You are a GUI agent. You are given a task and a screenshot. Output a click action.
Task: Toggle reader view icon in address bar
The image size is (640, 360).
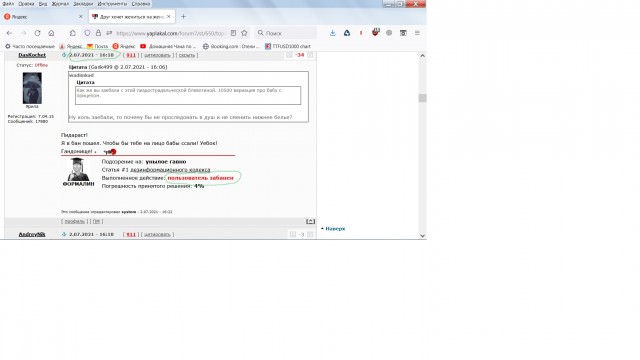point(233,33)
